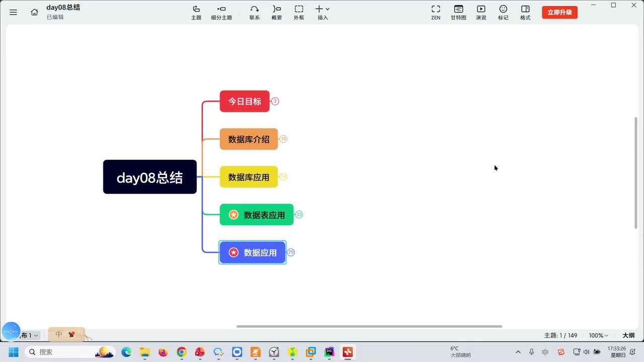The height and width of the screenshot is (362, 644).
Task: Open the sheet 画布 1 dropdown
Action: [x=29, y=335]
